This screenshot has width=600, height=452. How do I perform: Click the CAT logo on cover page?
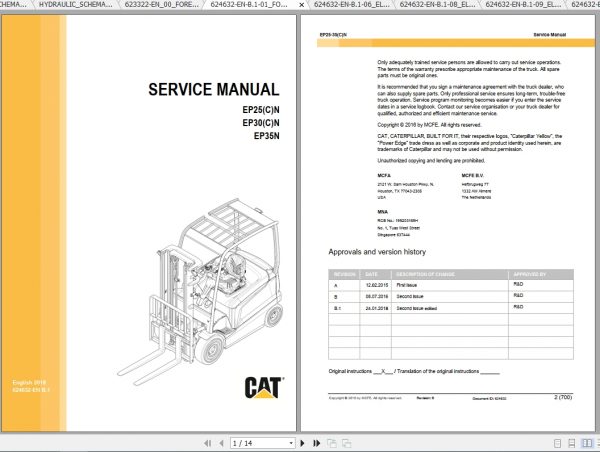(x=264, y=388)
